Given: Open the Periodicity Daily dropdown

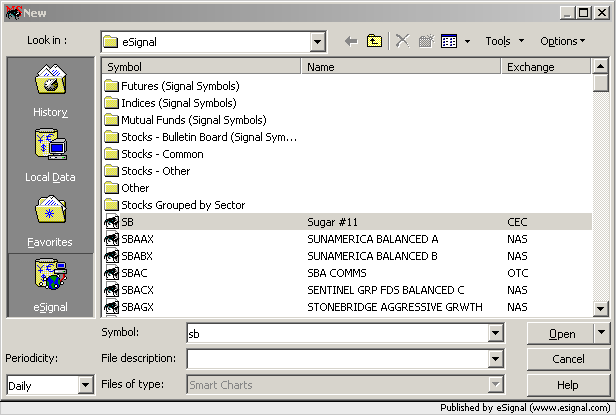Looking at the screenshot, I should pos(85,385).
